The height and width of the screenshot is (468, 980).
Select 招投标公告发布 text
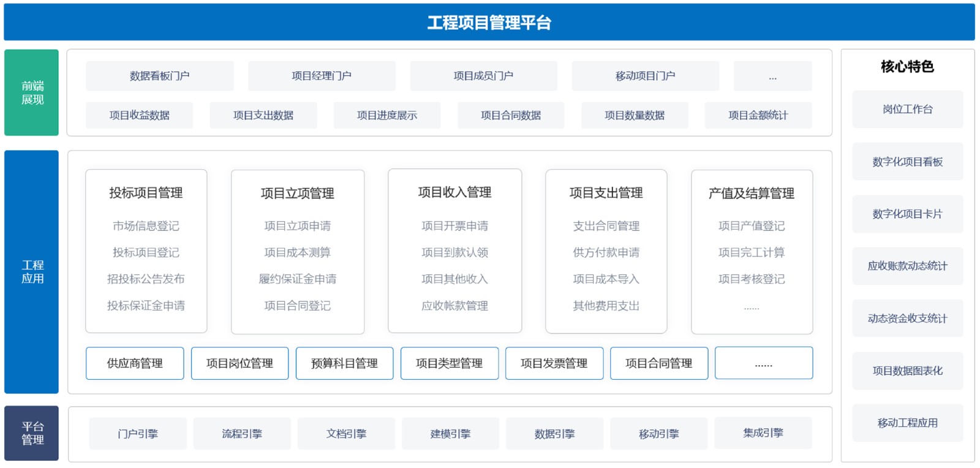click(x=146, y=279)
